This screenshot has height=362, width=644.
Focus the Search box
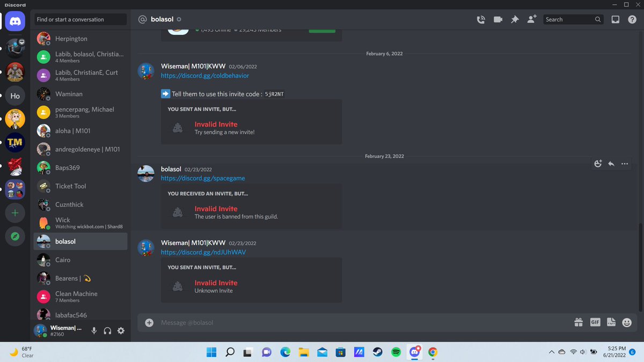tap(573, 19)
